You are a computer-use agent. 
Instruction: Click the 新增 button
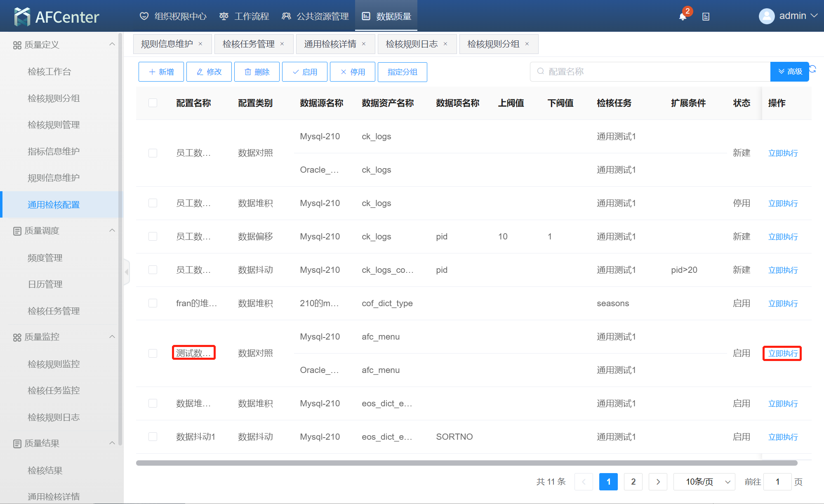[161, 72]
